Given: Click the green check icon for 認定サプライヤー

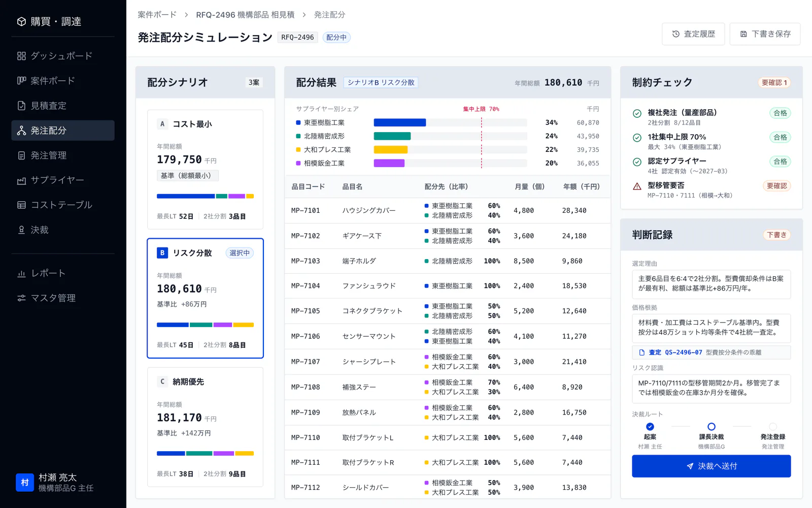Looking at the screenshot, I should [x=637, y=162].
